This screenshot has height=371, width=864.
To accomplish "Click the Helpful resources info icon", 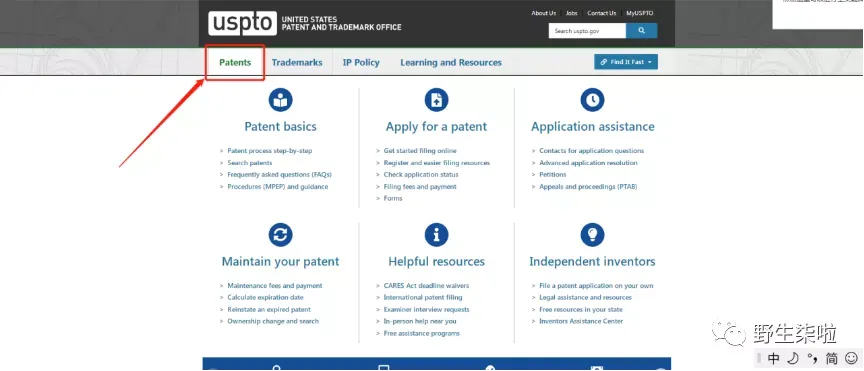I will tap(436, 235).
